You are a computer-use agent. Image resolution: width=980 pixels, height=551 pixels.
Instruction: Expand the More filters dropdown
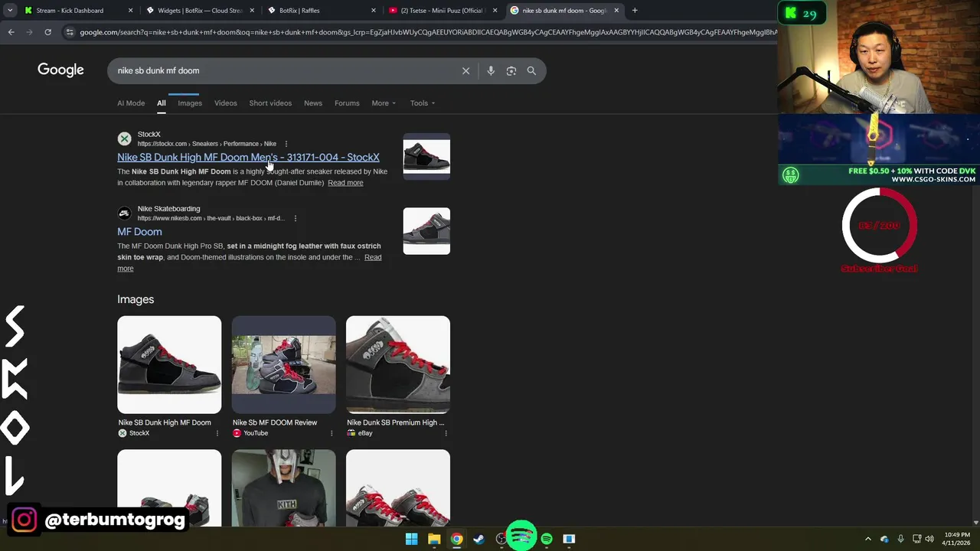click(384, 103)
